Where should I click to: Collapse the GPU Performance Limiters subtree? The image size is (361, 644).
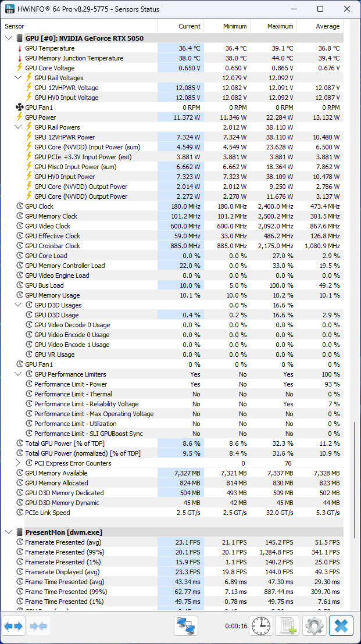17,374
